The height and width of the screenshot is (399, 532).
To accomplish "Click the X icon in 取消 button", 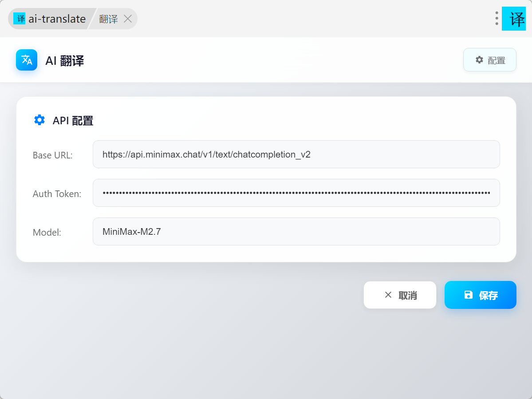I will 388,295.
